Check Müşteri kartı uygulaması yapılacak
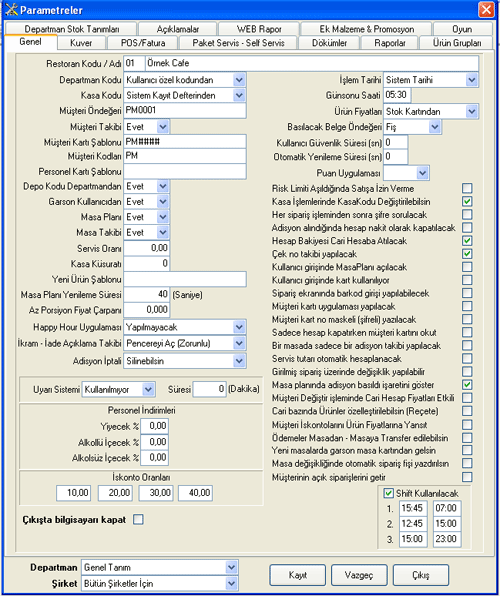This screenshot has height=596, width=500. point(467,306)
